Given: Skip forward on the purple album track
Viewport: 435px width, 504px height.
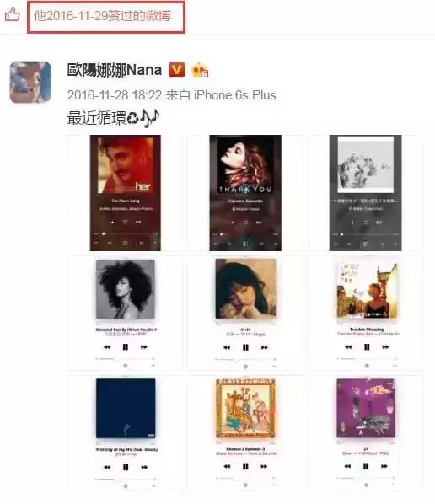Looking at the screenshot, I should (x=384, y=466).
